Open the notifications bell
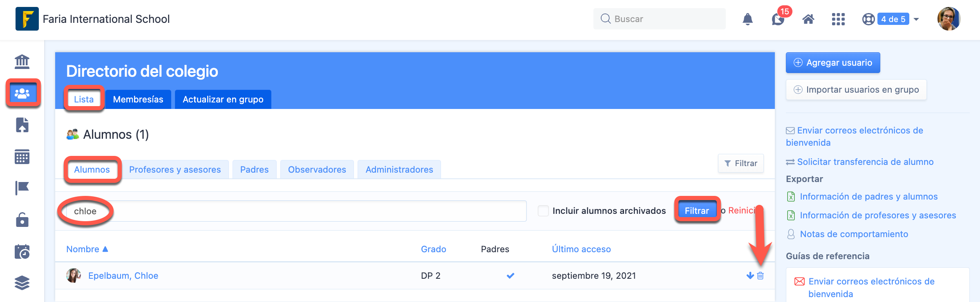Image resolution: width=980 pixels, height=302 pixels. (x=747, y=19)
